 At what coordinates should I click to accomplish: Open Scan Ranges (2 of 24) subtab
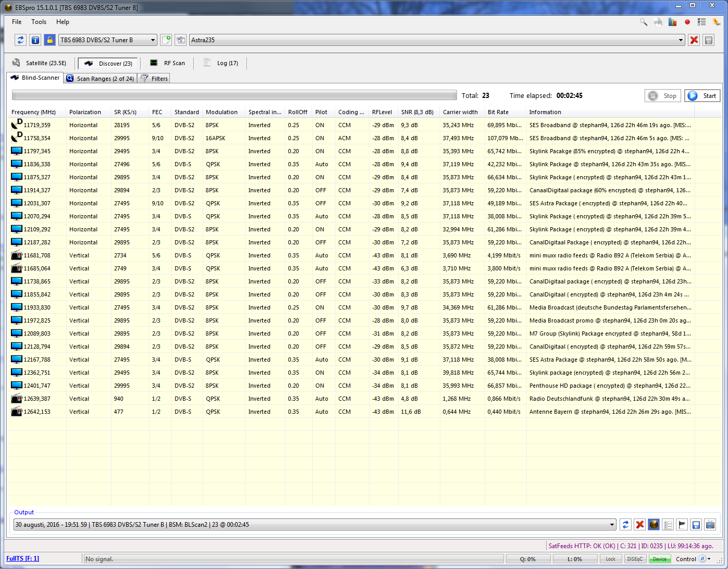coord(100,79)
